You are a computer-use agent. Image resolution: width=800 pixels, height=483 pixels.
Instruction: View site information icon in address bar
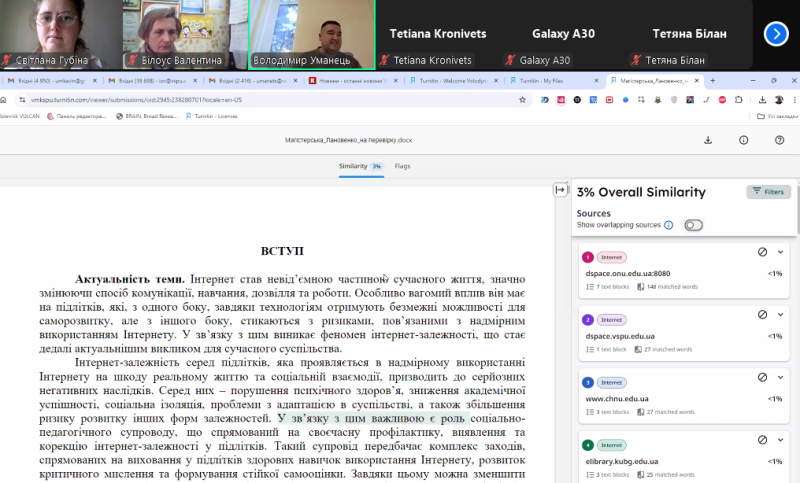pos(22,100)
